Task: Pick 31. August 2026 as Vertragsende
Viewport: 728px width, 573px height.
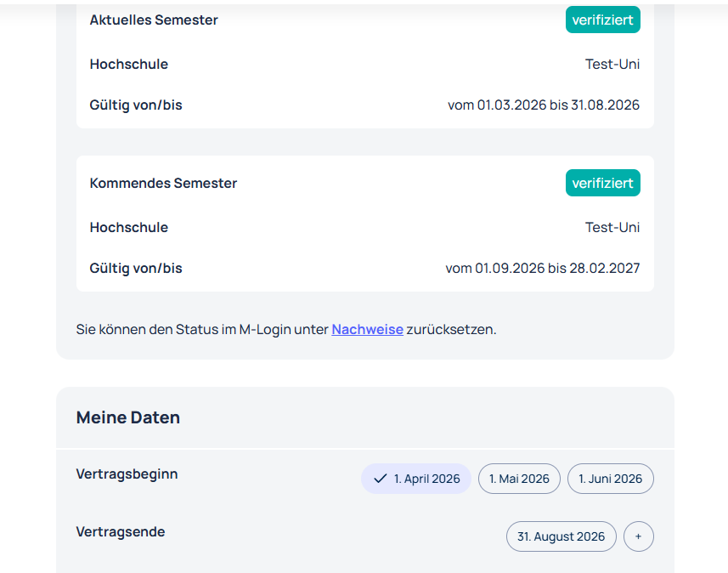Action: pyautogui.click(x=561, y=536)
